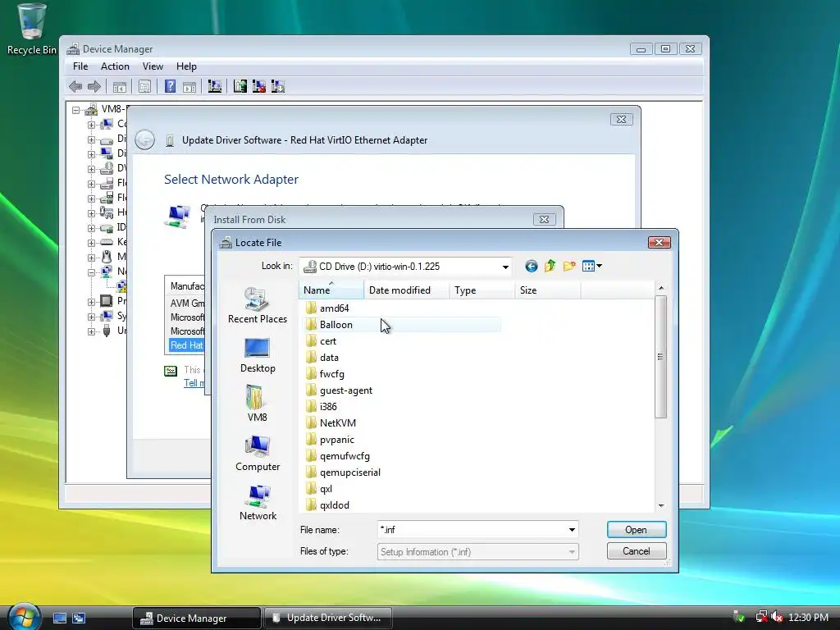Image resolution: width=840 pixels, height=630 pixels.
Task: Create a new folder
Action: (x=569, y=266)
